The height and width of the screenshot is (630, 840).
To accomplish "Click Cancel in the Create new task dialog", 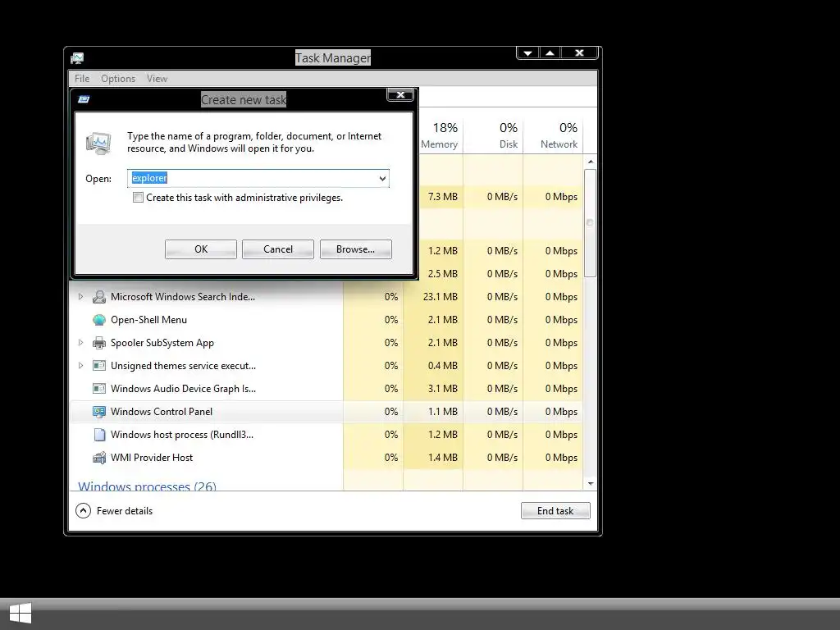I will pos(278,249).
